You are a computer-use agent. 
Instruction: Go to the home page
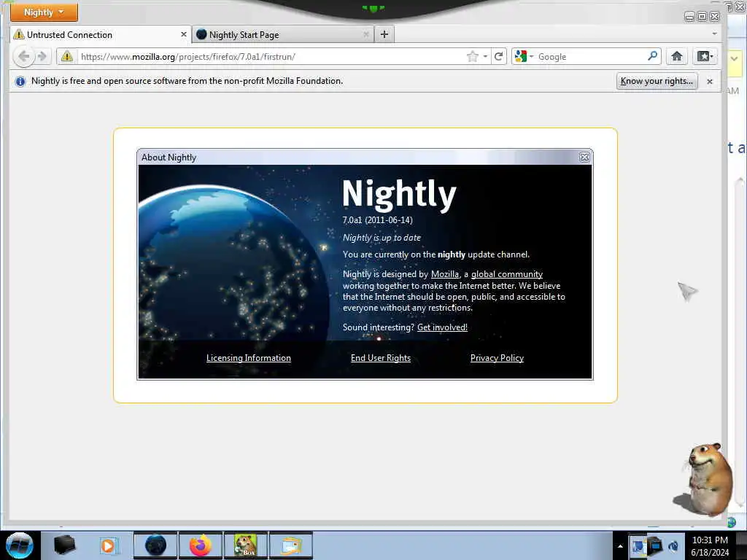[676, 57]
